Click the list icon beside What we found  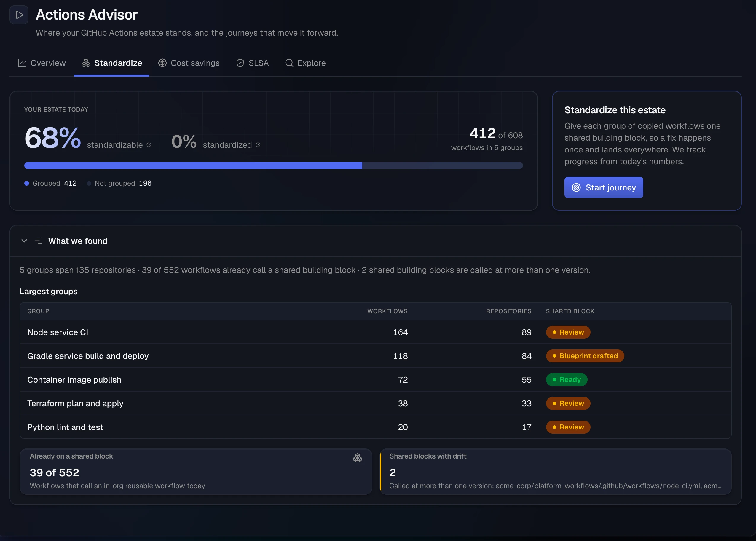coord(39,241)
